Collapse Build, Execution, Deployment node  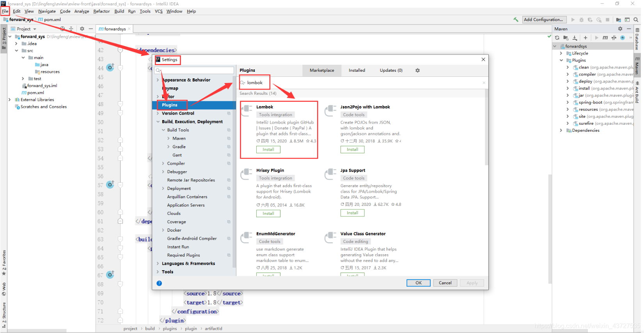[158, 122]
